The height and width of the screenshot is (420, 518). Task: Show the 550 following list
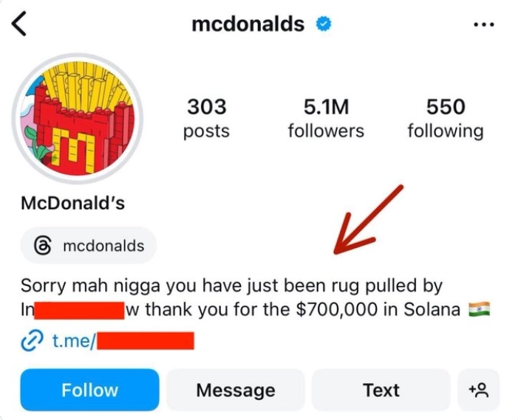click(445, 118)
